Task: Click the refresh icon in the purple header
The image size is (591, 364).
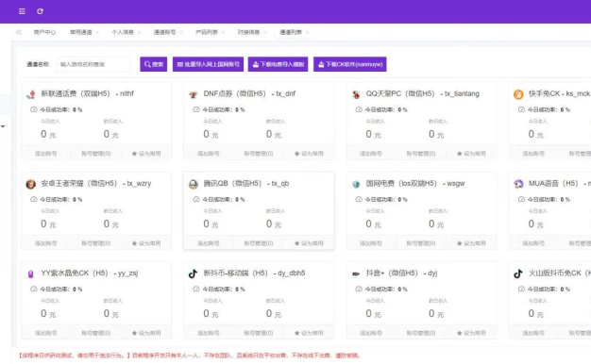Action: tap(40, 11)
